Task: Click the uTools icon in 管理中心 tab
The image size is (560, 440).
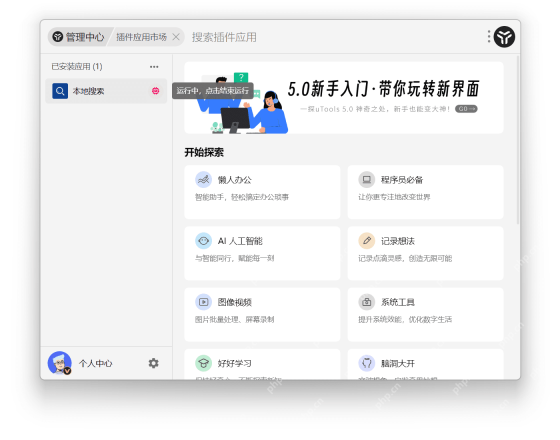Action: pos(58,37)
